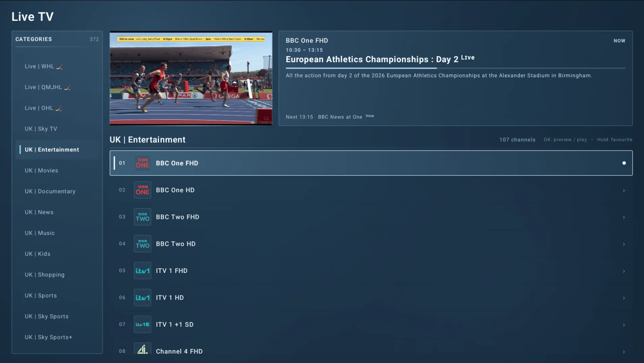
Task: Click the BBC Two FHD channel logo
Action: [x=143, y=217]
